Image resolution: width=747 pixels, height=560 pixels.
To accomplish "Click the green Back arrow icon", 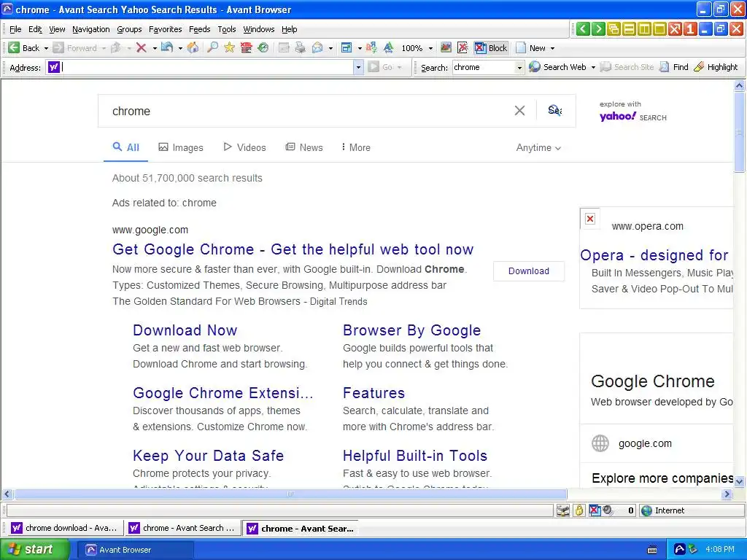I will click(14, 47).
